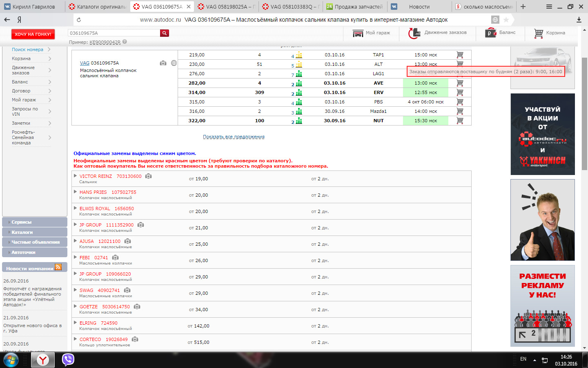Open a new browser tab with plus
This screenshot has height=368, width=588.
[523, 7]
